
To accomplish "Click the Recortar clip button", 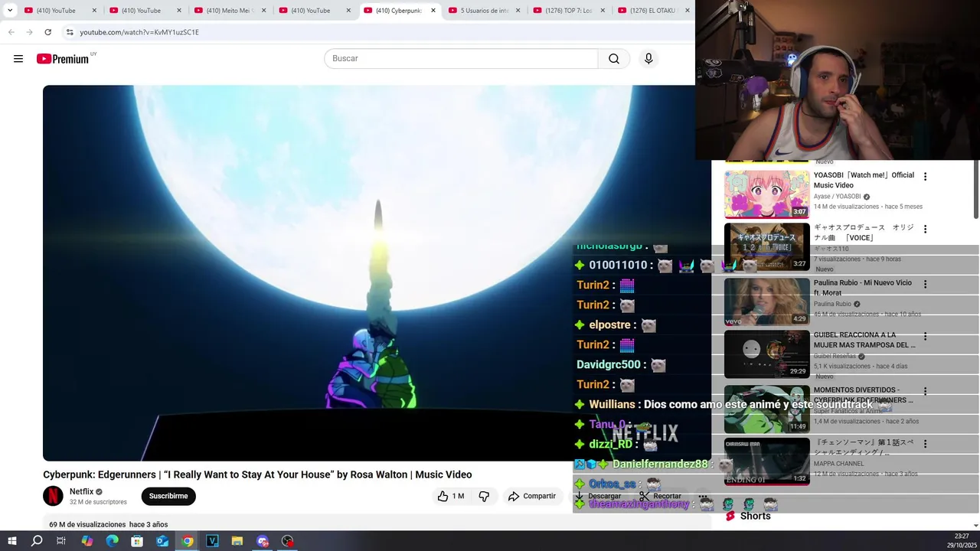I will point(661,496).
